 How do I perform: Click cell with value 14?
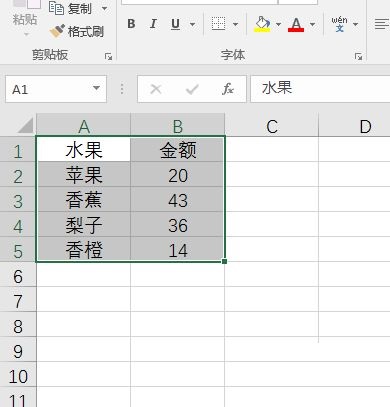click(x=178, y=249)
